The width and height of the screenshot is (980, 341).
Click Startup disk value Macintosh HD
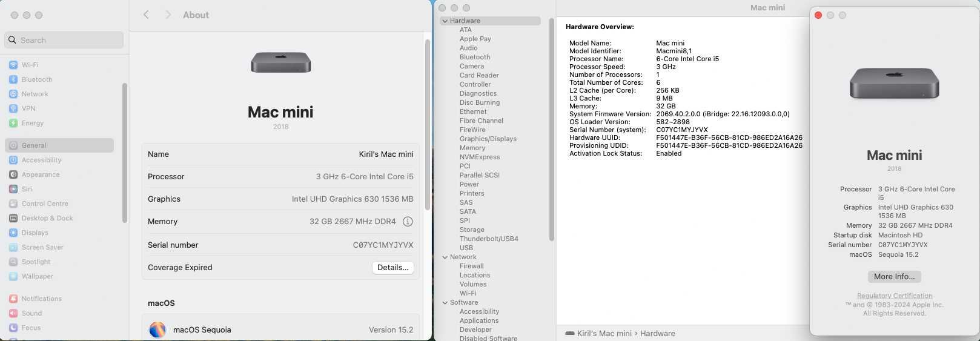coord(900,235)
